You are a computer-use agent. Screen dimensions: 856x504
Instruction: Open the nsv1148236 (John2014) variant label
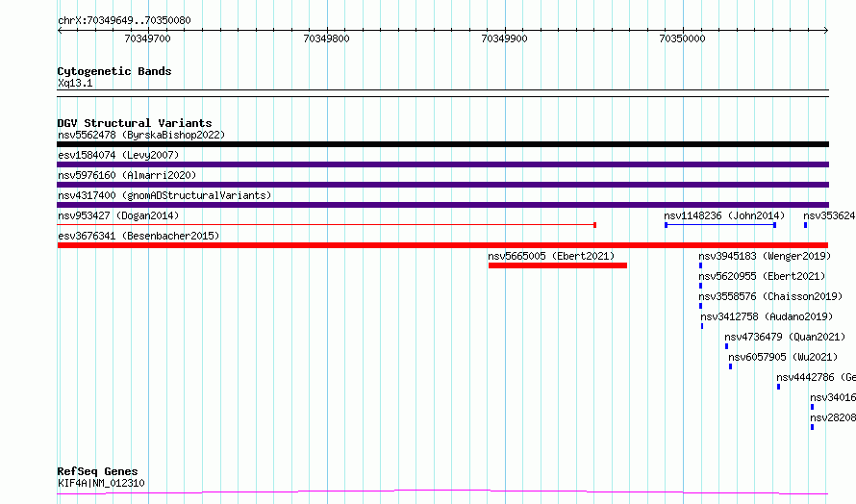pos(724,215)
